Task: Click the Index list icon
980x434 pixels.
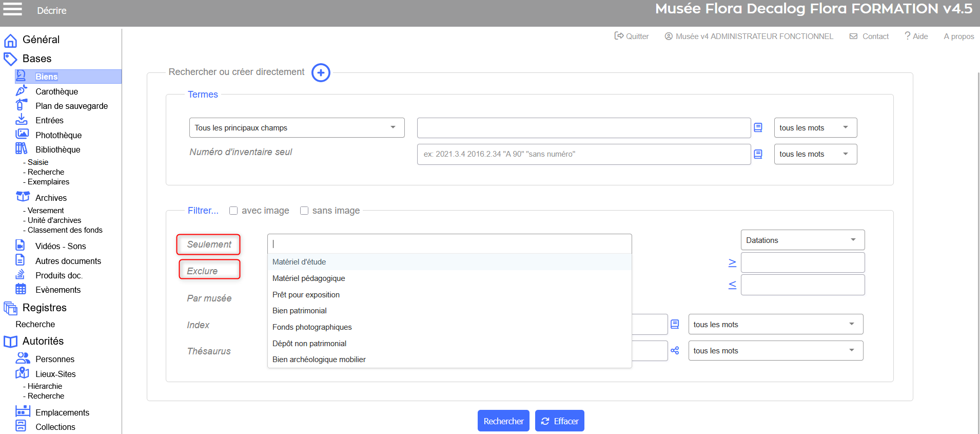Action: (x=675, y=325)
